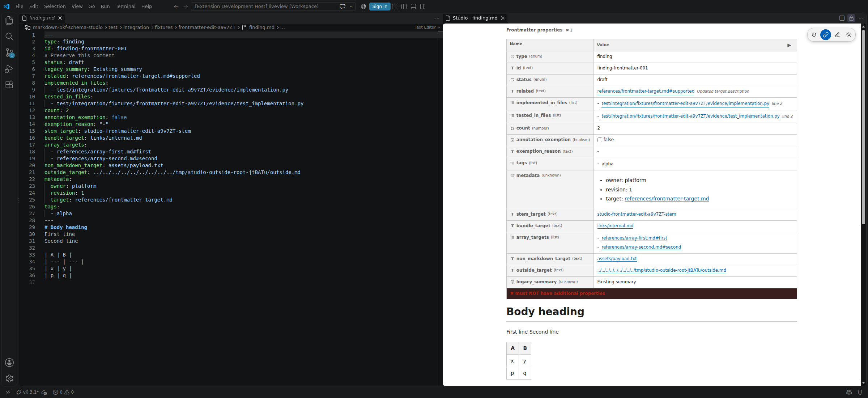Go back with the left arrow
Viewport: 868px width, 398px height.
tap(176, 7)
